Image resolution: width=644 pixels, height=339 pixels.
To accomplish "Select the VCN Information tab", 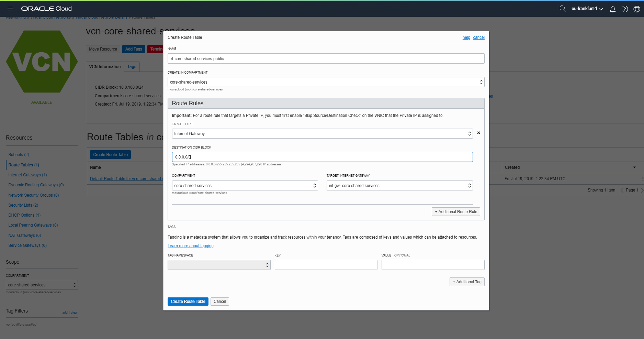I will tap(105, 66).
